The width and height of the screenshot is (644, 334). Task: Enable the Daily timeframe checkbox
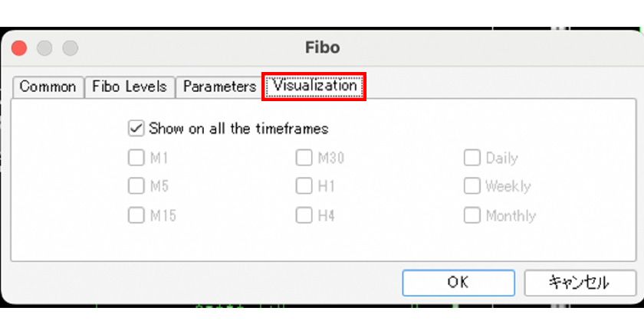[x=472, y=159]
